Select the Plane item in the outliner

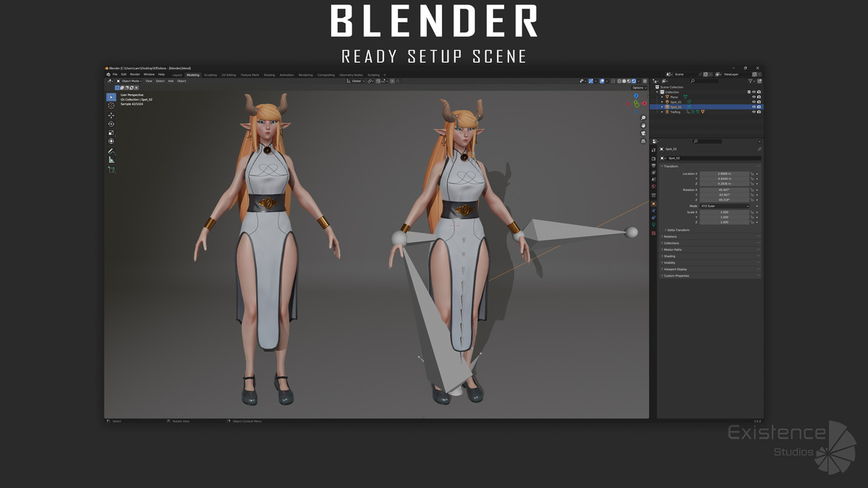coord(674,97)
